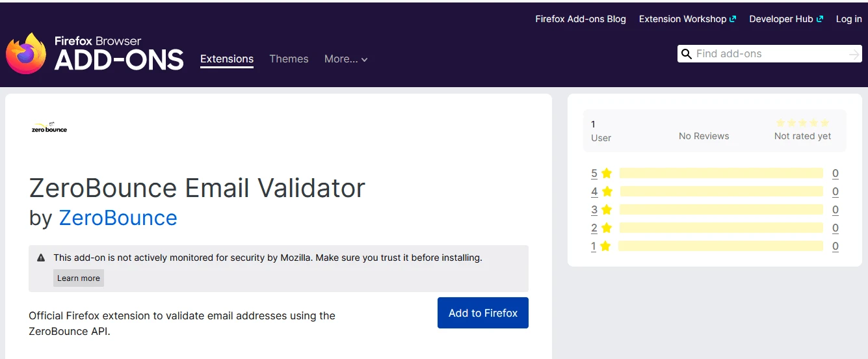
Task: Click the magnifying glass search icon
Action: [x=686, y=54]
